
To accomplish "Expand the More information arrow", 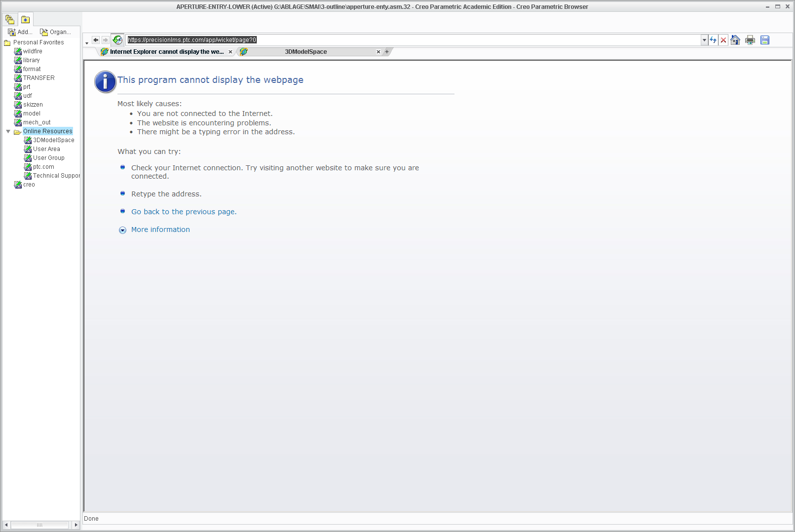I will click(122, 230).
